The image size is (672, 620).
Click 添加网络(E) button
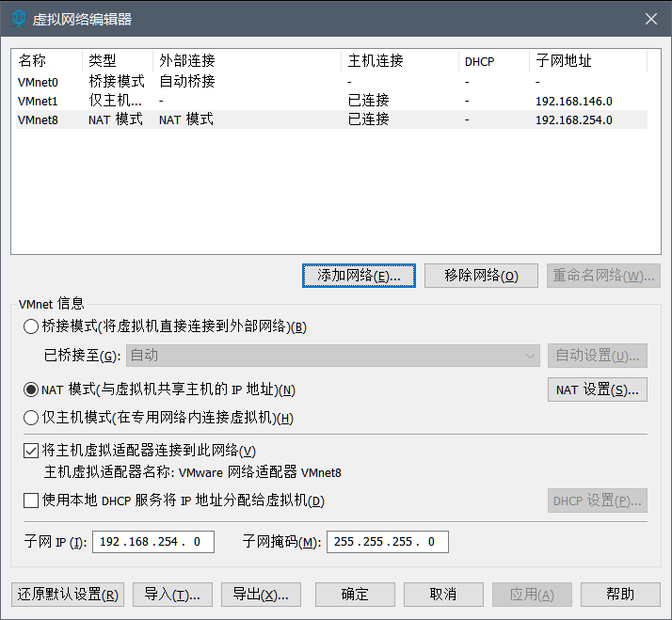359,276
